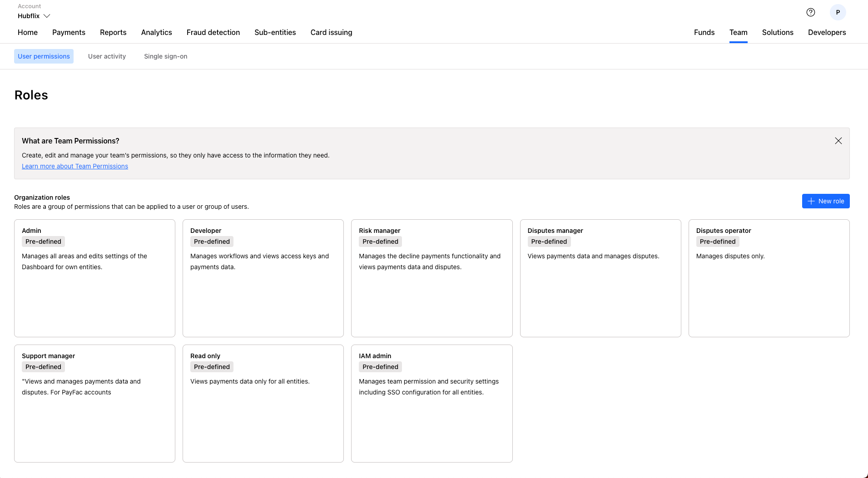The image size is (868, 478).
Task: Click the profile avatar P
Action: coord(838,12)
